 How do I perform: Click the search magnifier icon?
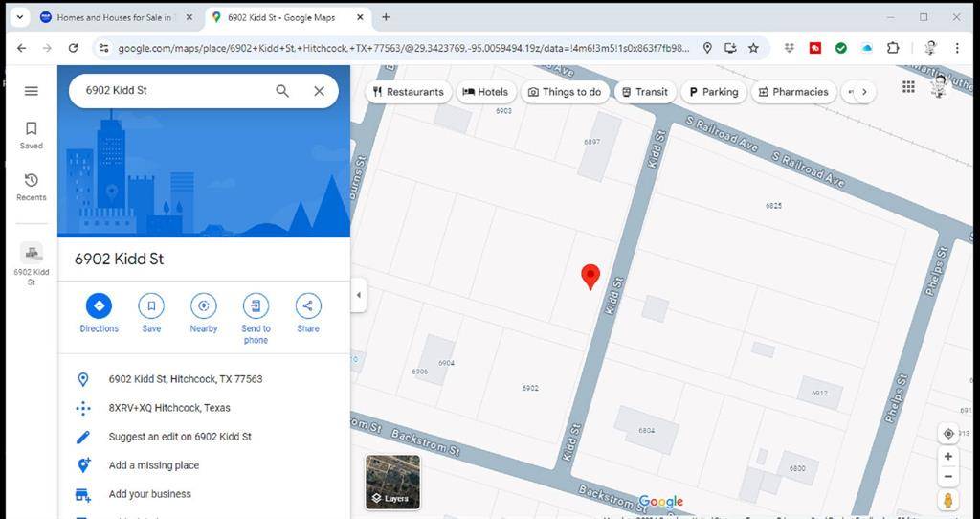[282, 91]
